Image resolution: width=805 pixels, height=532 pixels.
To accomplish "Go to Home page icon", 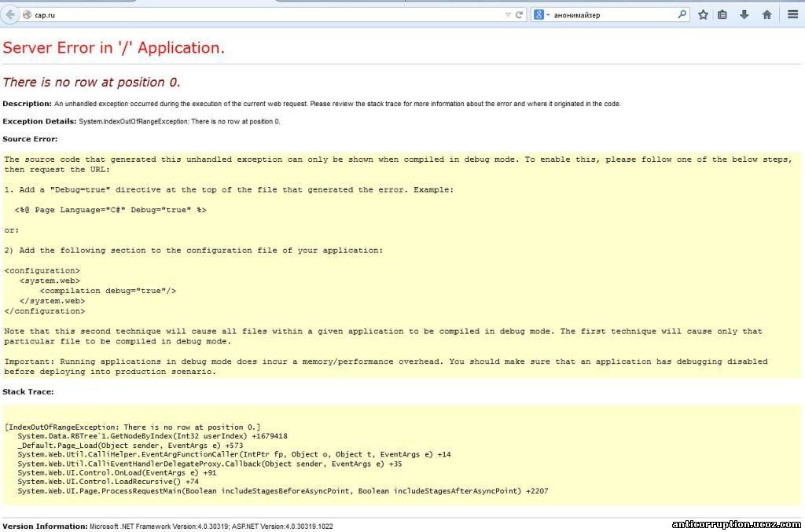I will [x=766, y=15].
